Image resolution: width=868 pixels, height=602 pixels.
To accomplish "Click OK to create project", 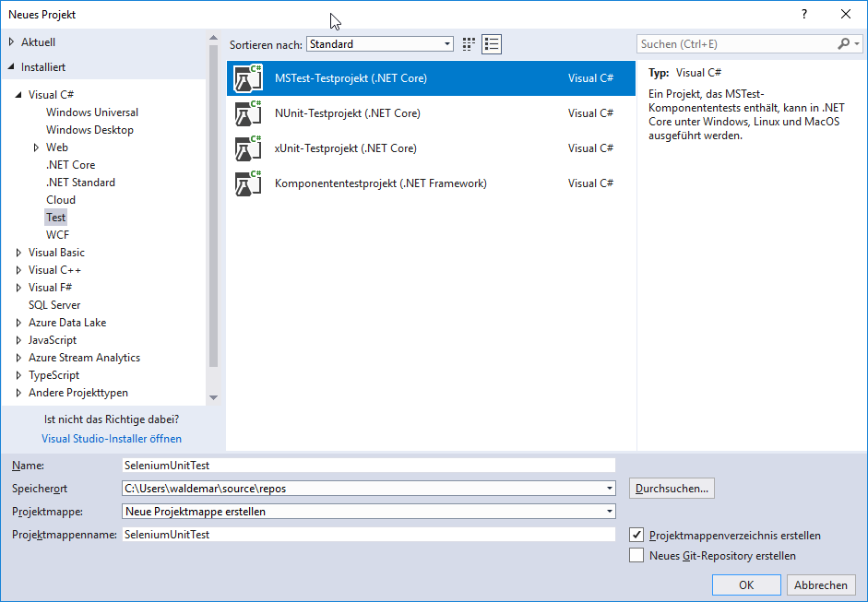I will click(746, 584).
